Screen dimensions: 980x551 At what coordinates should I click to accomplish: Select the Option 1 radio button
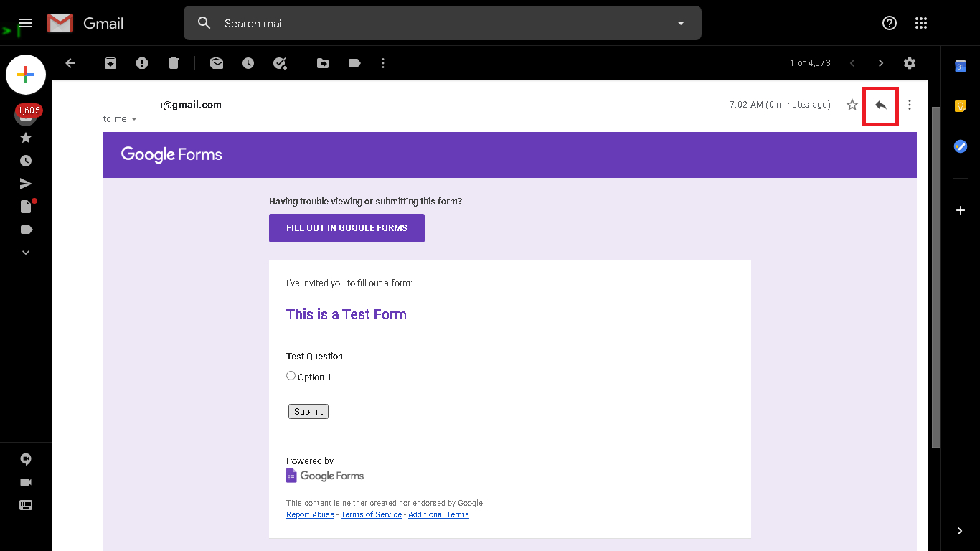tap(291, 376)
